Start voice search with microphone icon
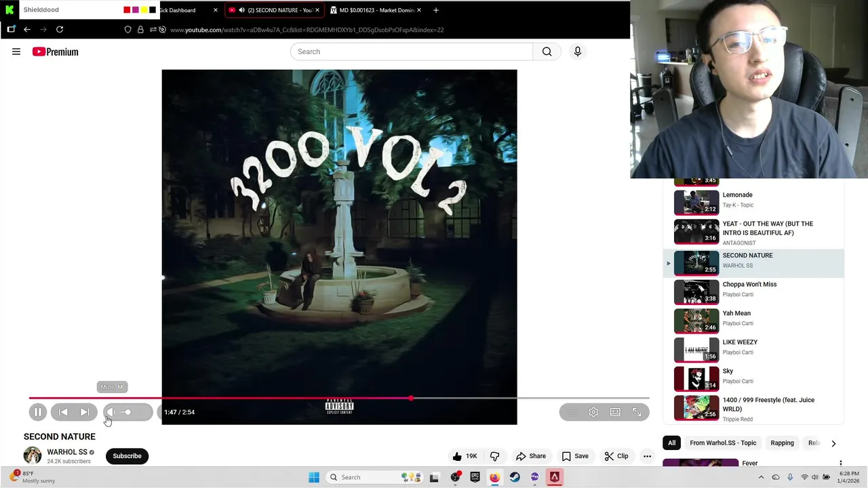868x488 pixels. [578, 52]
